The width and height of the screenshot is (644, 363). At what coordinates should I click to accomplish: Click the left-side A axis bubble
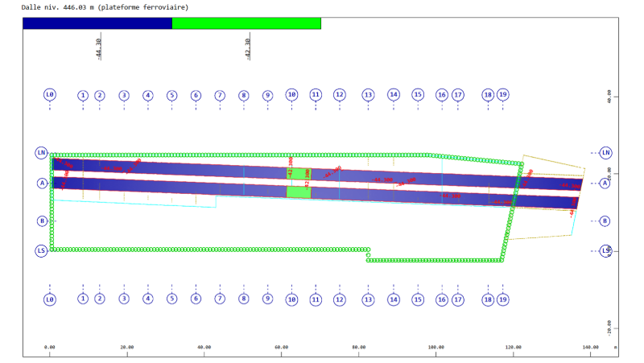pos(42,184)
